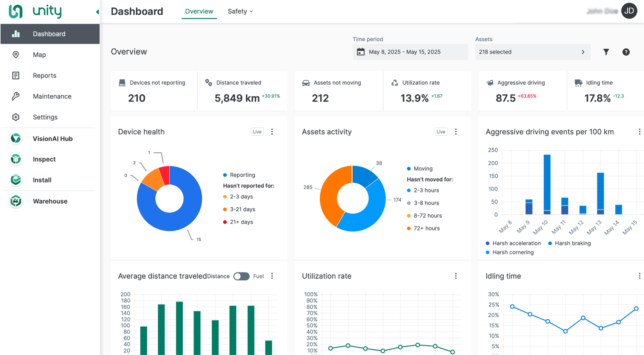Open Device health three-dot menu
Image resolution: width=644 pixels, height=355 pixels.
[272, 132]
